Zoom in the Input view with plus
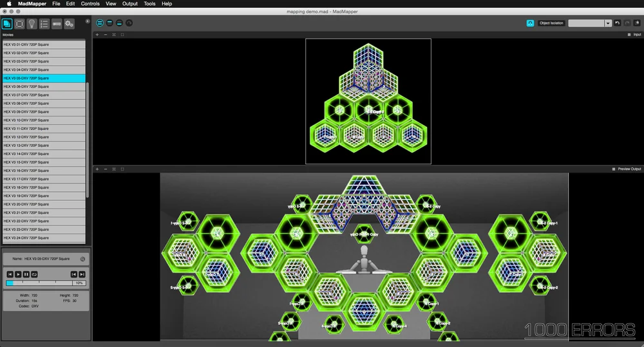 97,35
